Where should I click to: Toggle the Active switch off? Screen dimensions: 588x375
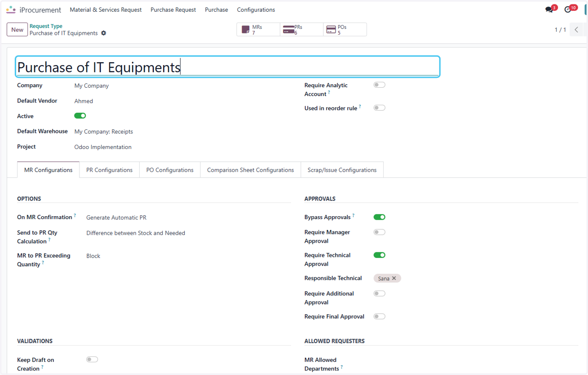tap(80, 116)
